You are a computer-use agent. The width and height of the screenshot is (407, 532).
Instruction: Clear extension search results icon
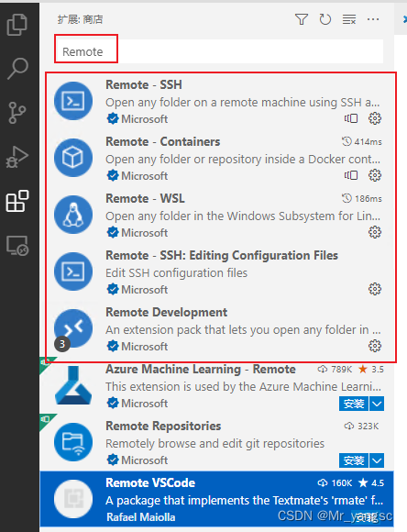coord(349,19)
